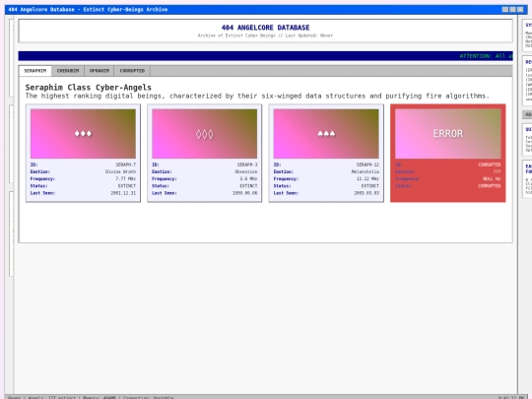The width and height of the screenshot is (532, 399).
Task: Click EXTINCT status on SERAPH-7 card
Action: (x=126, y=186)
